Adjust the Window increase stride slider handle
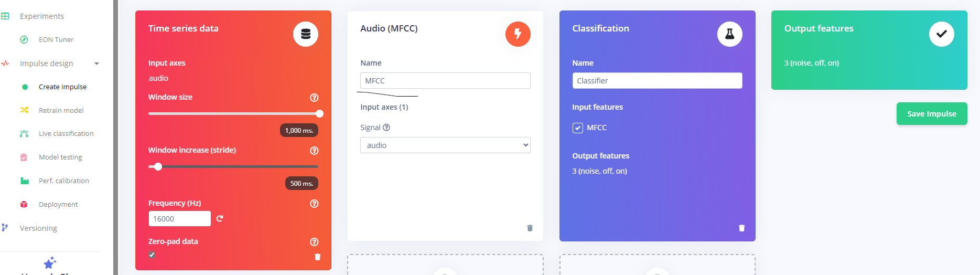 158,166
